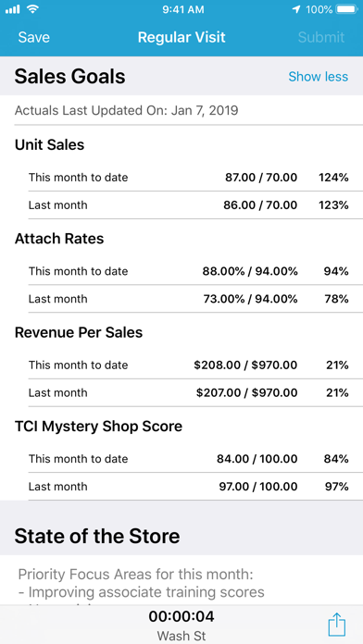Image resolution: width=363 pixels, height=644 pixels.
Task: Select Revenue Per Sales $207.00 row
Action: point(189,392)
